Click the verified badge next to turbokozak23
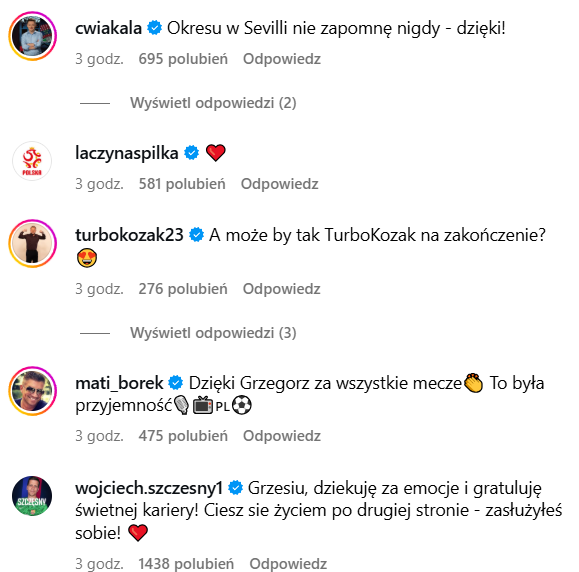This screenshot has height=572, width=579. pyautogui.click(x=196, y=235)
